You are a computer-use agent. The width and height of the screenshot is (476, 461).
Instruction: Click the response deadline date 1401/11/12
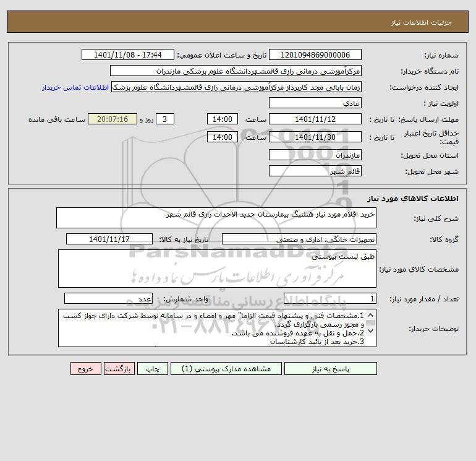[x=315, y=119]
